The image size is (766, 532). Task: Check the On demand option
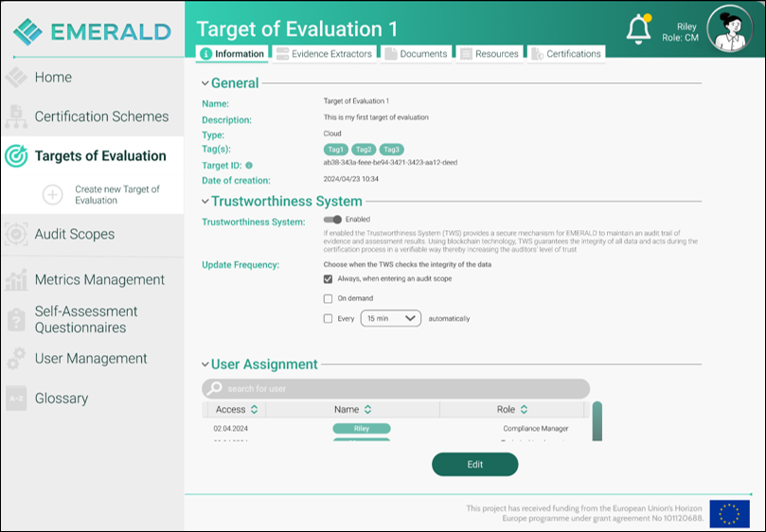click(328, 298)
